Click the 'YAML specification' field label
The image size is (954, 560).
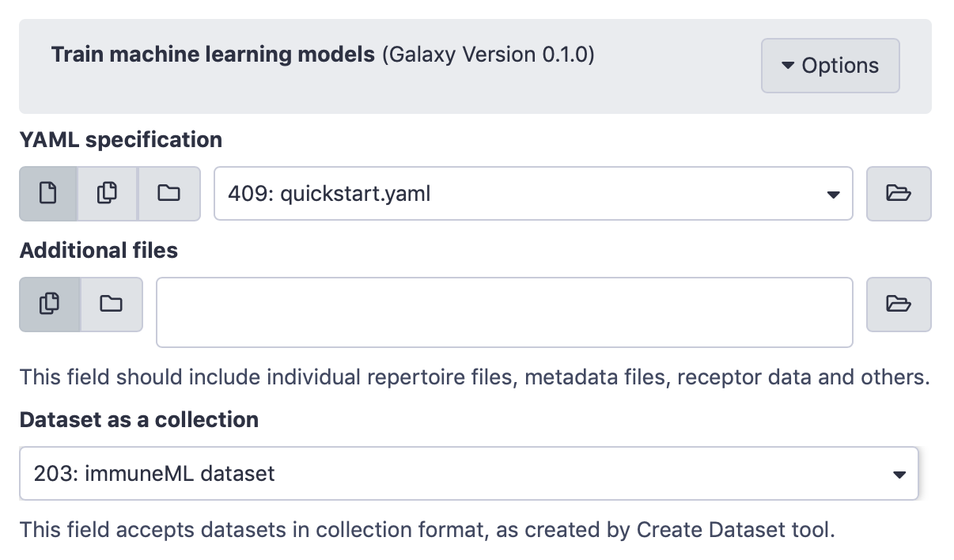click(121, 140)
